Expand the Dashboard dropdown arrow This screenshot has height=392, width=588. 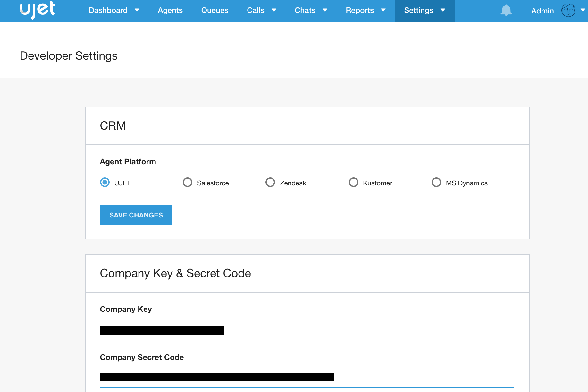[137, 10]
